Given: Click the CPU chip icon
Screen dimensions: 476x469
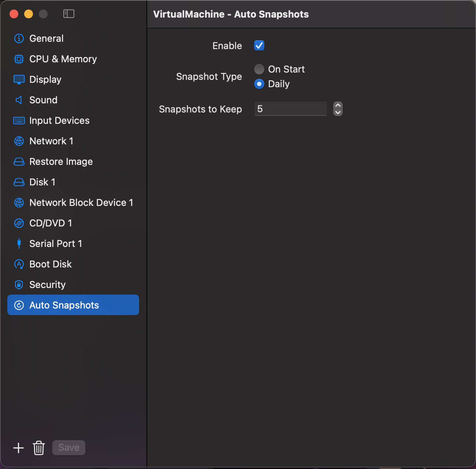Looking at the screenshot, I should click(19, 59).
